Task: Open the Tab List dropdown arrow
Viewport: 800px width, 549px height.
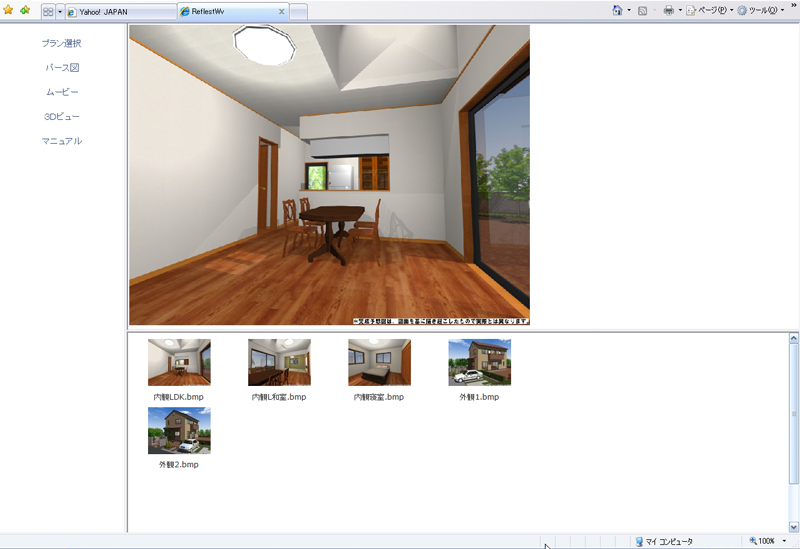Action: [60, 11]
